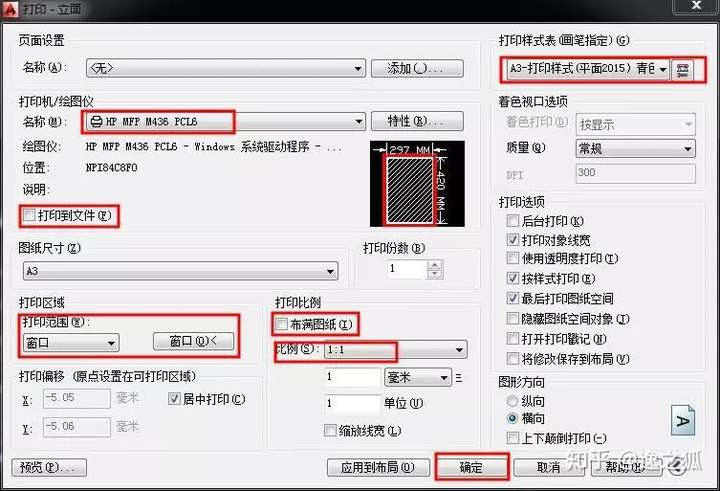
Task: Enable 后台打印 option
Action: (513, 221)
